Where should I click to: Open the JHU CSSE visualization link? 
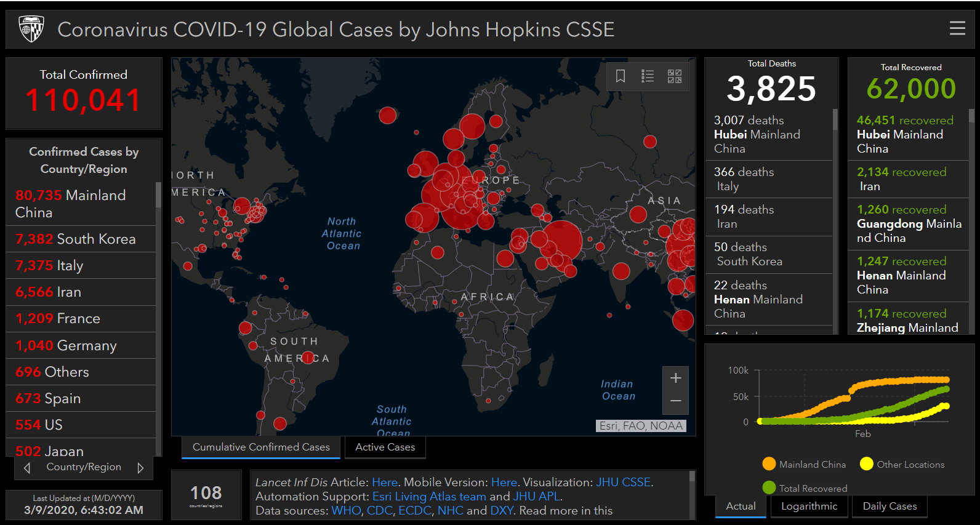click(623, 483)
